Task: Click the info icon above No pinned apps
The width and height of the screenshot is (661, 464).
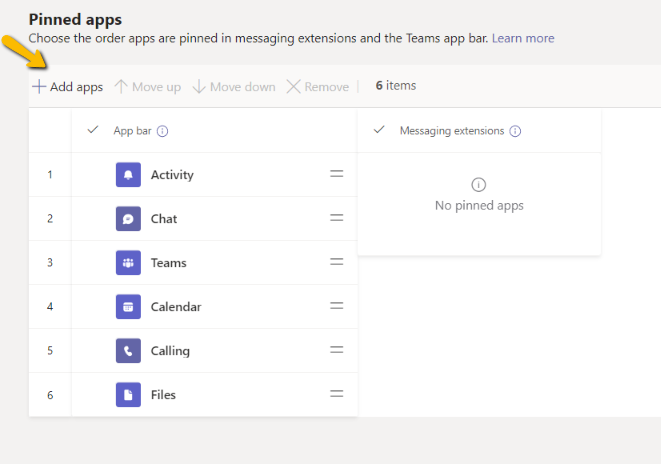Action: 478,185
